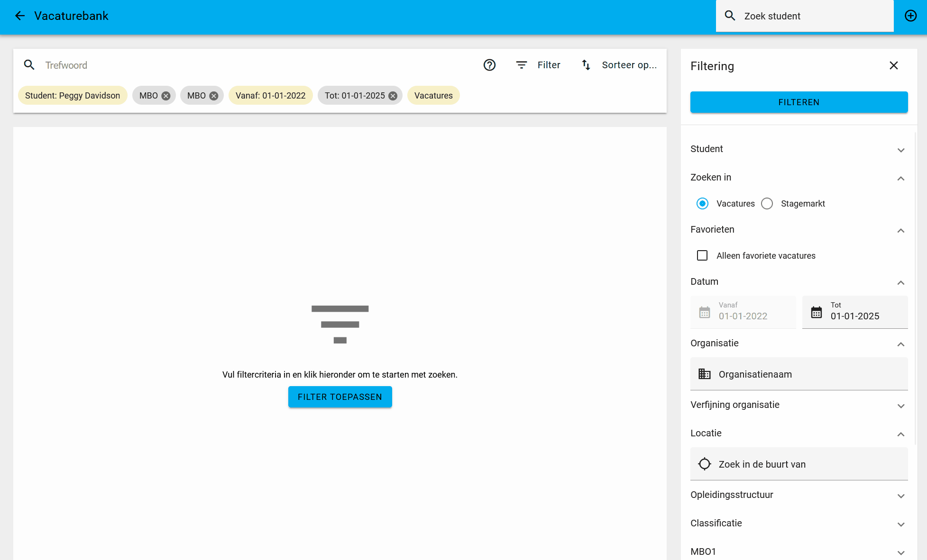The width and height of the screenshot is (927, 560).
Task: Click the plus circle icon in header
Action: (x=910, y=16)
